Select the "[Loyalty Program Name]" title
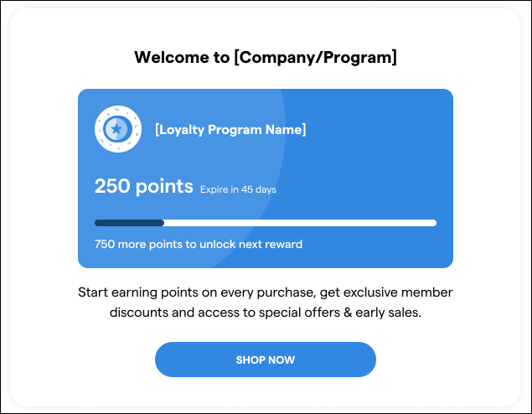 pyautogui.click(x=230, y=130)
